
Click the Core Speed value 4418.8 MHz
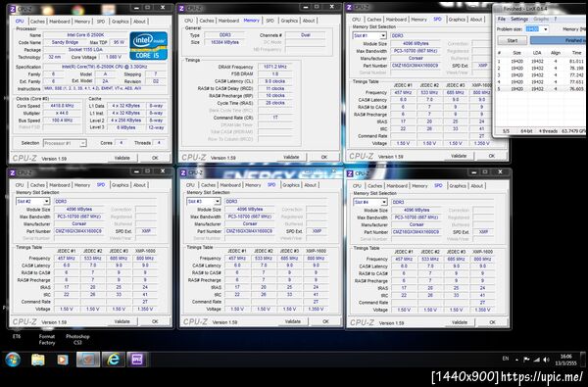click(63, 106)
